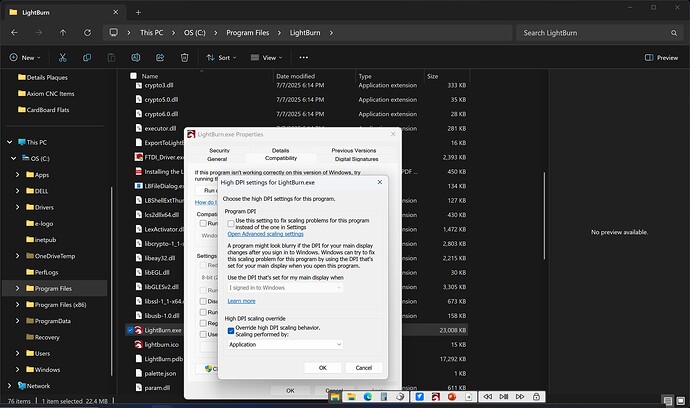Screen dimensions: 690x408
Task: Click the Rename icon in the toolbar
Action: point(136,58)
